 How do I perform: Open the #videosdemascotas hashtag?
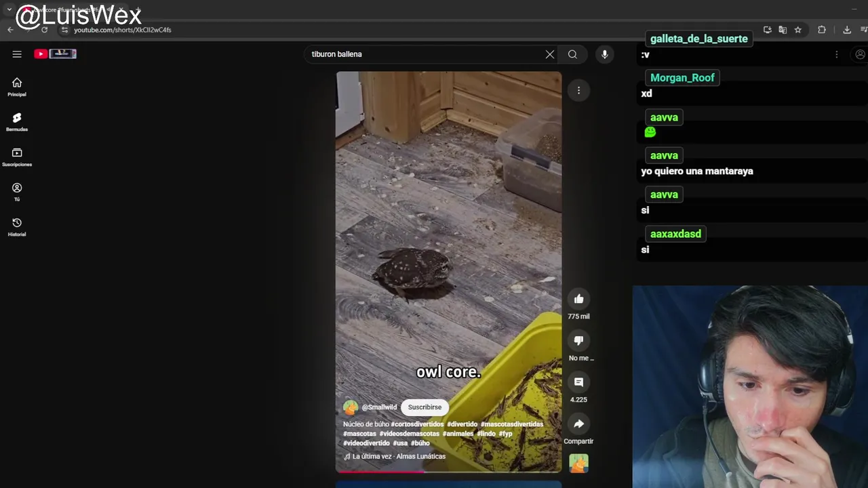(x=409, y=434)
